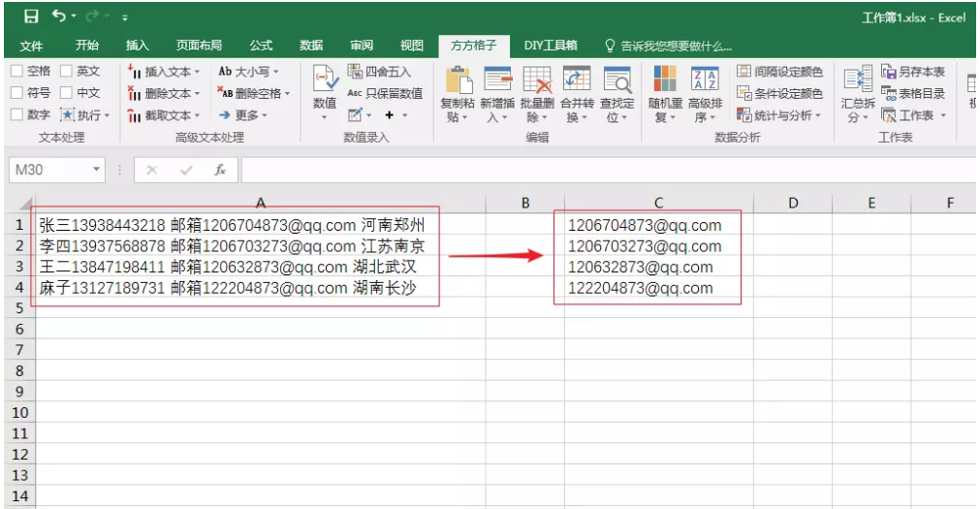Viewport: 980px width, 509px height.
Task: Click the 高级排序 sort icon
Action: pos(705,80)
